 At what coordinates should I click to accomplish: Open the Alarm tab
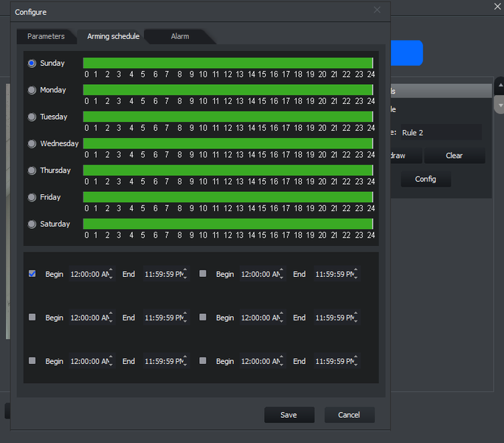(179, 36)
